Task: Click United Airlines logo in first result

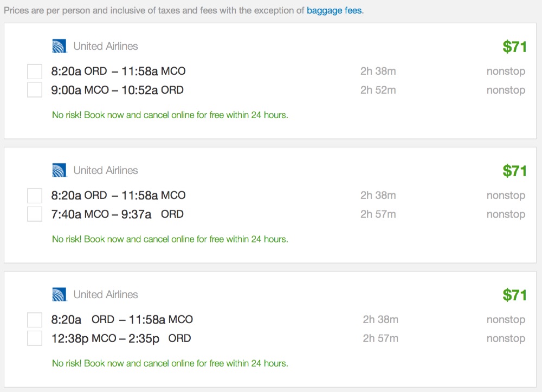Action: [x=59, y=47]
